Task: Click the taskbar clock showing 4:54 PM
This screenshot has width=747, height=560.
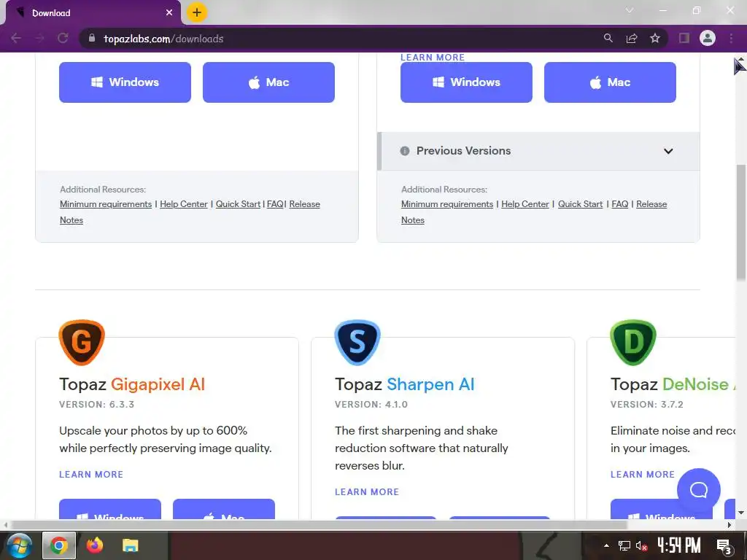Action: (x=679, y=545)
